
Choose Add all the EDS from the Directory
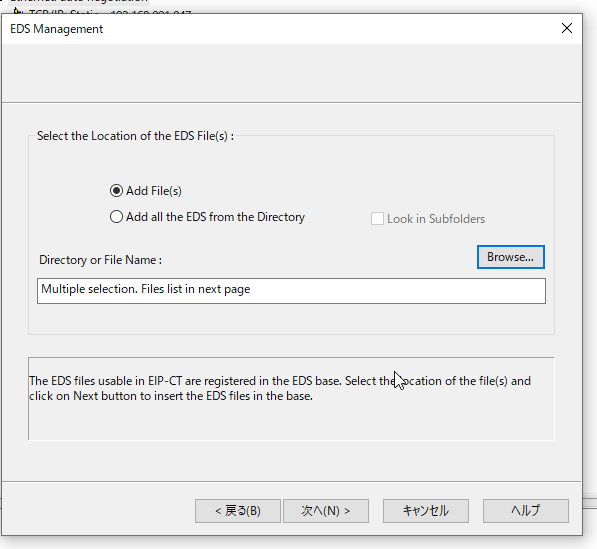(116, 217)
